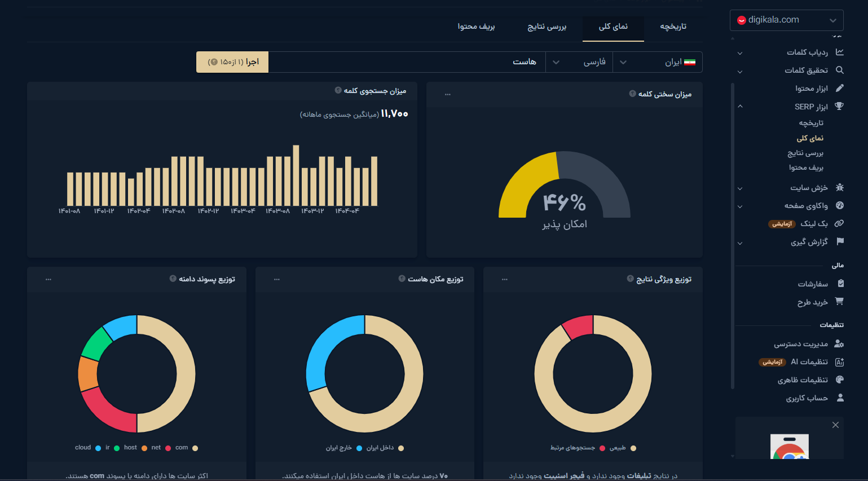The width and height of the screenshot is (868, 481).
Task: Click the help icon beside میزان سختی کلمه
Action: (x=632, y=94)
